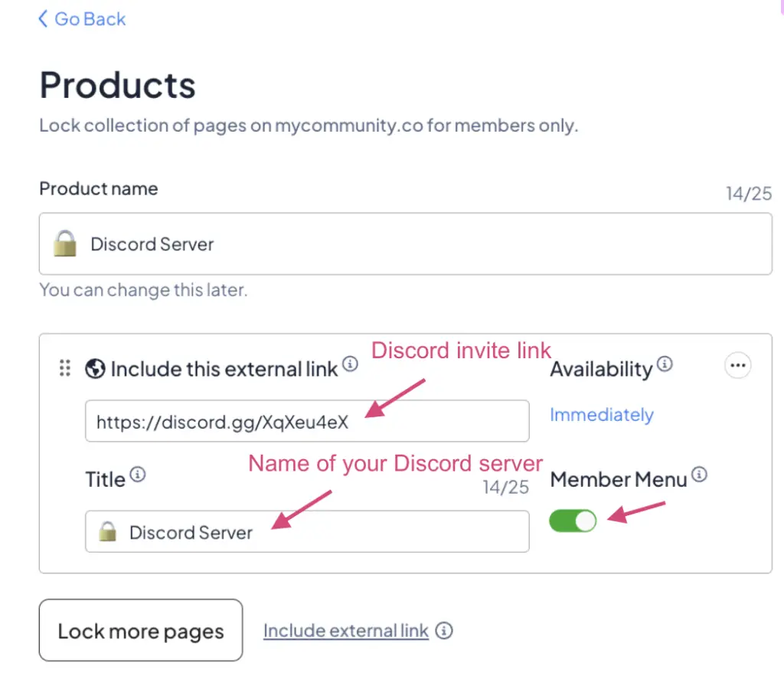Open the three-dot options menu
Screen dimensions: 784x679
pyautogui.click(x=737, y=365)
